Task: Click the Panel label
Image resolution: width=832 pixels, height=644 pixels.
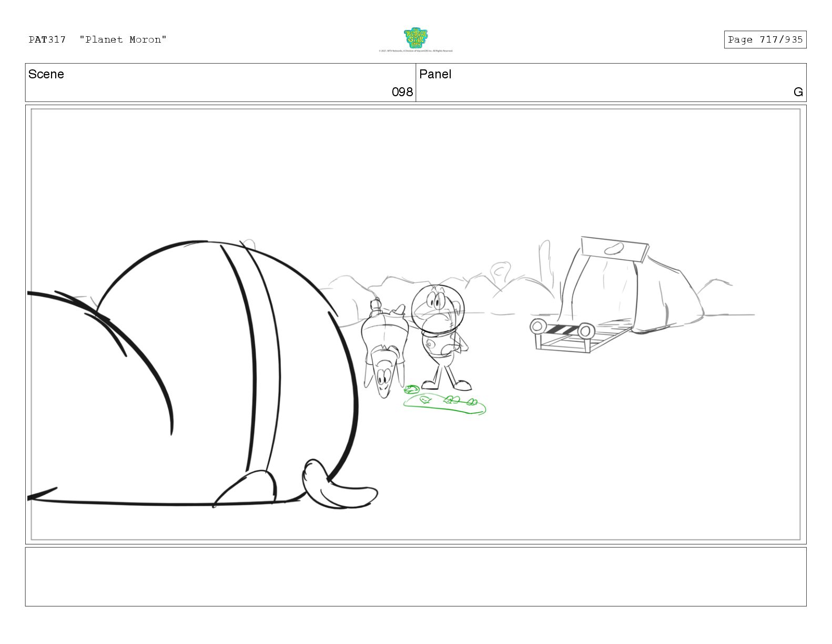Action: pos(435,74)
